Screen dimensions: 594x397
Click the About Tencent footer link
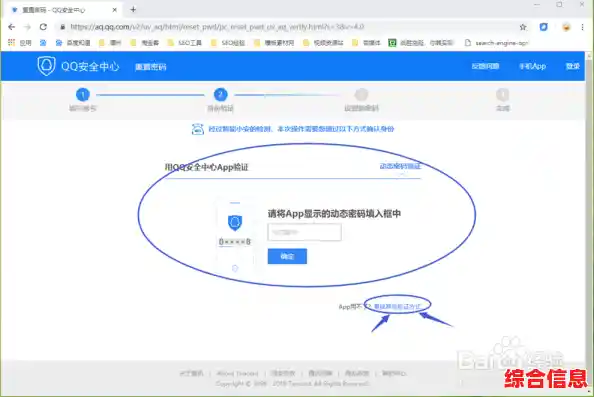point(238,374)
